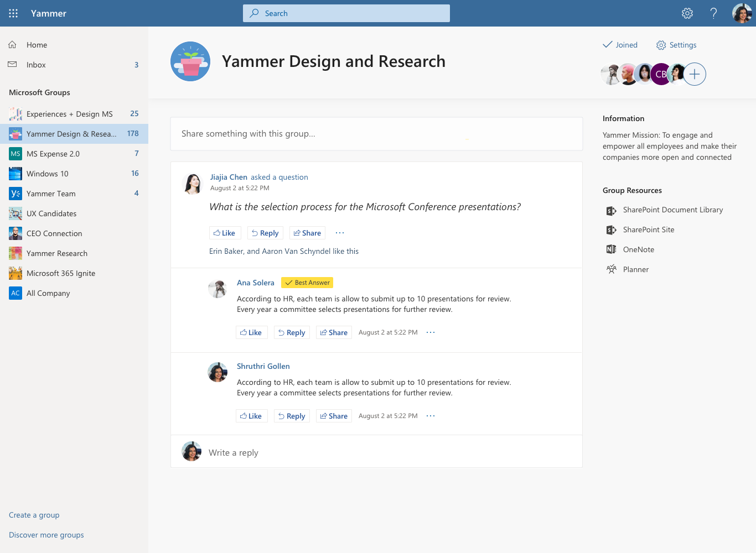The height and width of the screenshot is (553, 756).
Task: Open more options on Shruthri Gollen's reply
Action: pyautogui.click(x=431, y=416)
